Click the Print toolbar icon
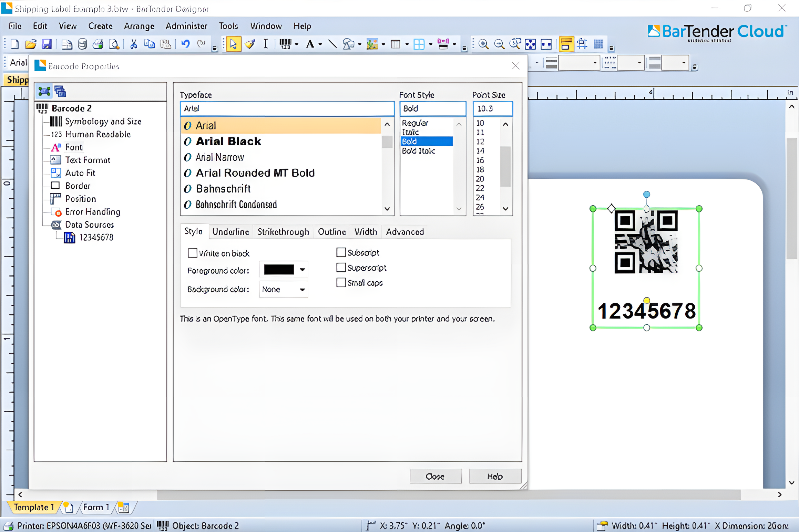Viewport: 799px width, 532px height. coord(98,44)
